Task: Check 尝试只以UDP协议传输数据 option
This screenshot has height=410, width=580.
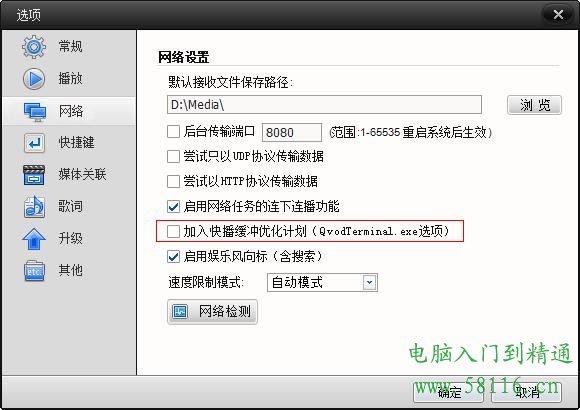Action: 173,156
